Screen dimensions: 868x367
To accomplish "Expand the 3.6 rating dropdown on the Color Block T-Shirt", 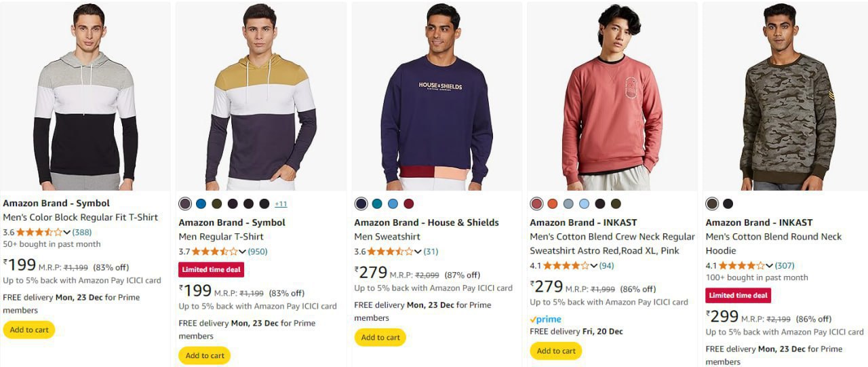I will [x=66, y=233].
